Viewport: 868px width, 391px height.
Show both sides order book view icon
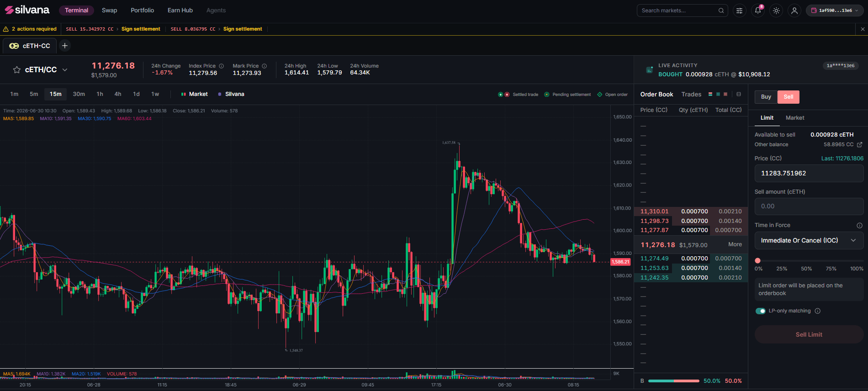pyautogui.click(x=710, y=94)
